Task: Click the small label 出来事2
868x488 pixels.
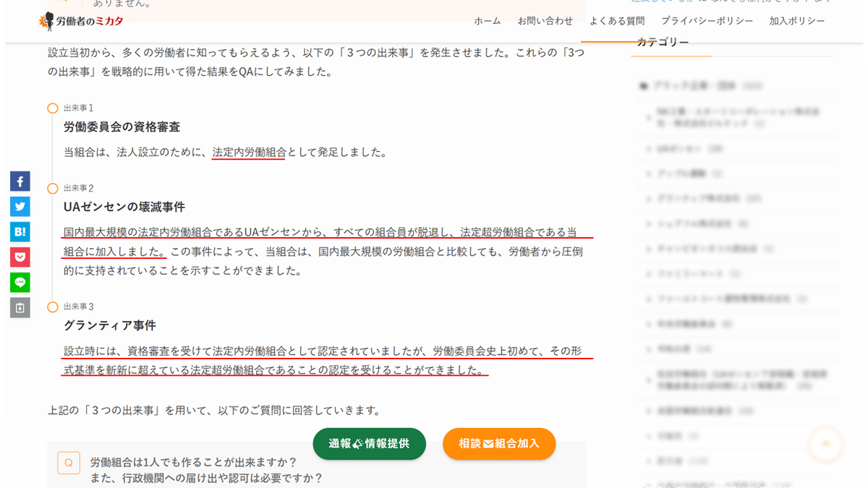Action: 79,188
